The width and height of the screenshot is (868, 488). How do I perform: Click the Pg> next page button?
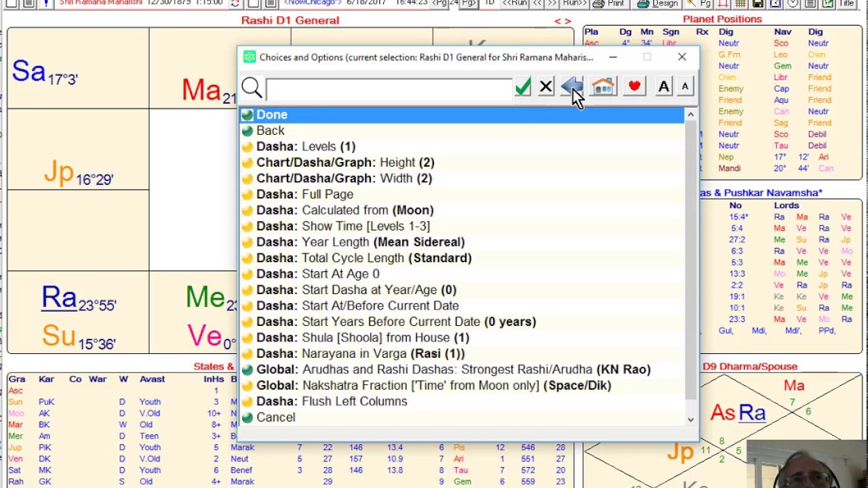click(469, 3)
